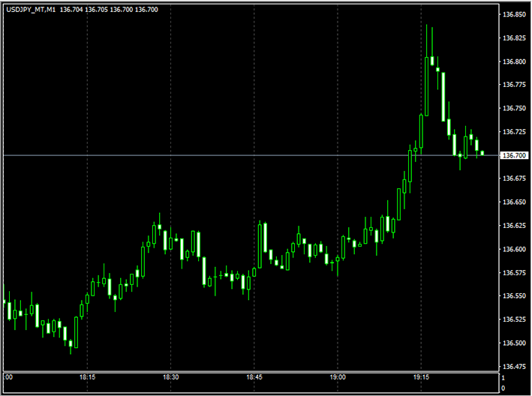The image size is (532, 396).
Task: Click the USDJPY_MT,M1 chart title label
Action: [31, 10]
